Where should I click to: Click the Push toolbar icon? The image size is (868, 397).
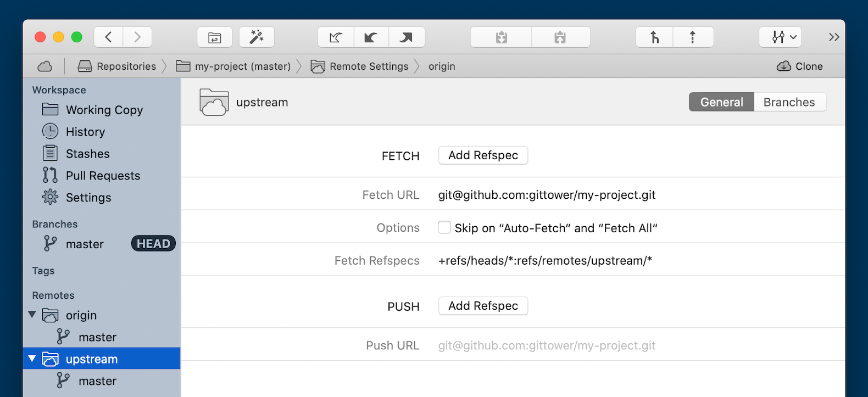click(x=407, y=37)
